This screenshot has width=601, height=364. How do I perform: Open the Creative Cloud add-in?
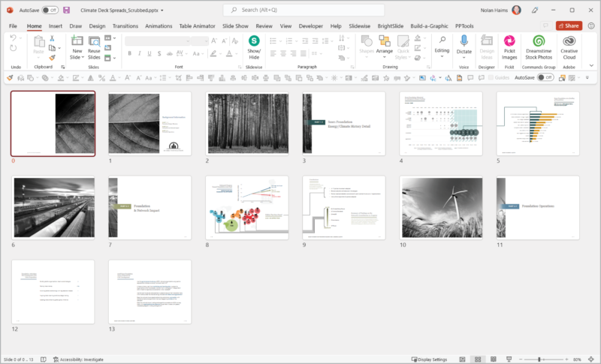coord(569,41)
